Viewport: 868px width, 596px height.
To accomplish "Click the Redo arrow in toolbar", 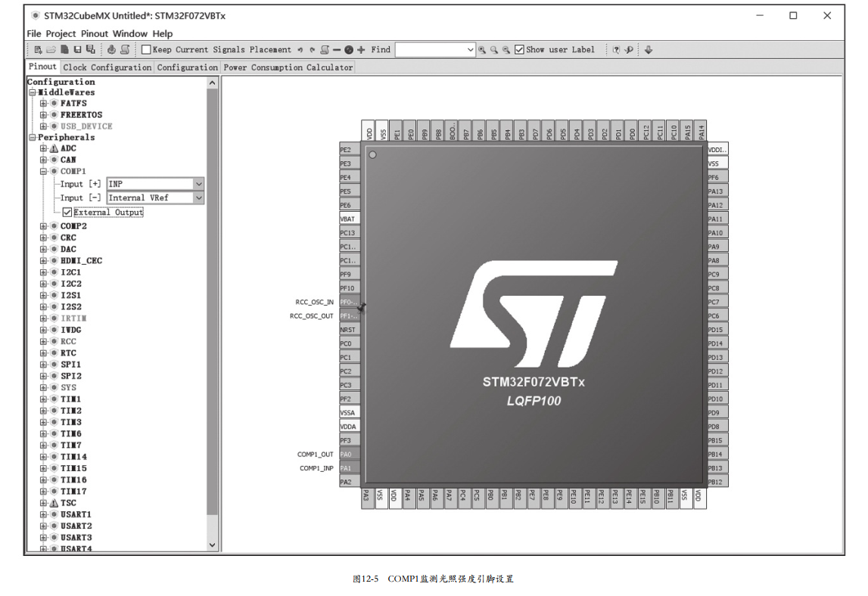I will pos(313,50).
